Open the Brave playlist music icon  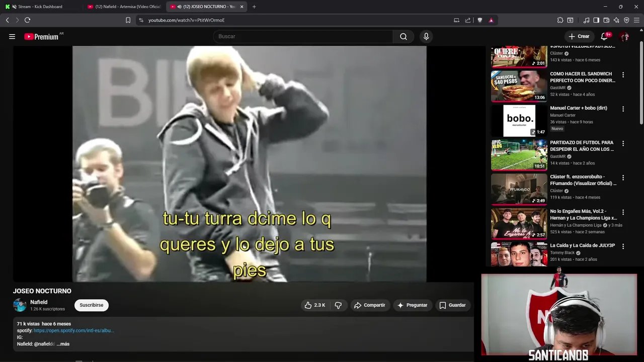point(586,20)
